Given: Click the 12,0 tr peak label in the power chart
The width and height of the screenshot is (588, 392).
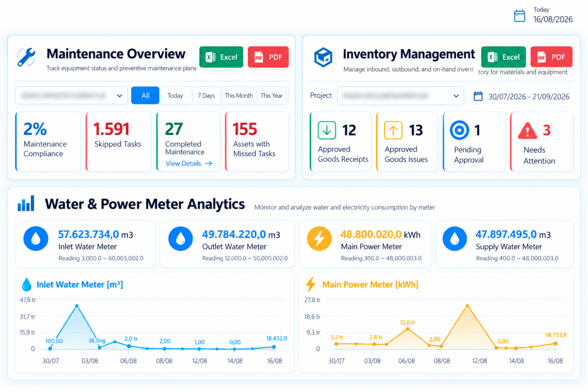Looking at the screenshot, I should [x=408, y=322].
